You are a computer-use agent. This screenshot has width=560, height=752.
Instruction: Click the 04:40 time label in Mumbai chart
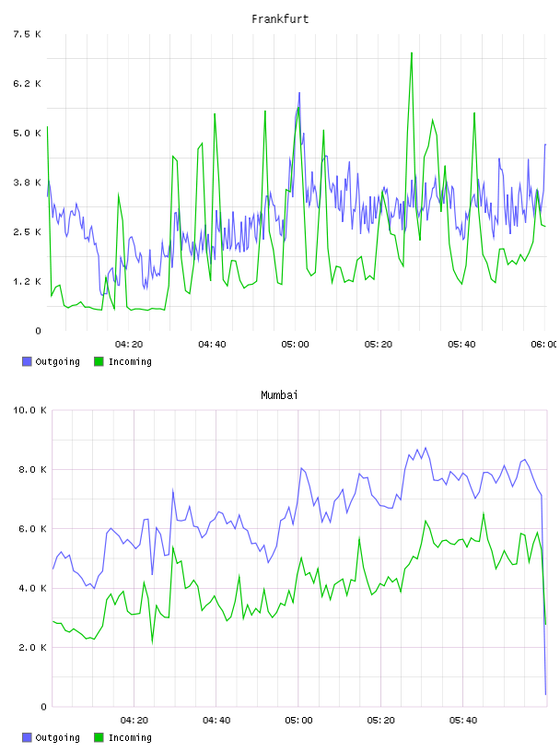click(216, 721)
